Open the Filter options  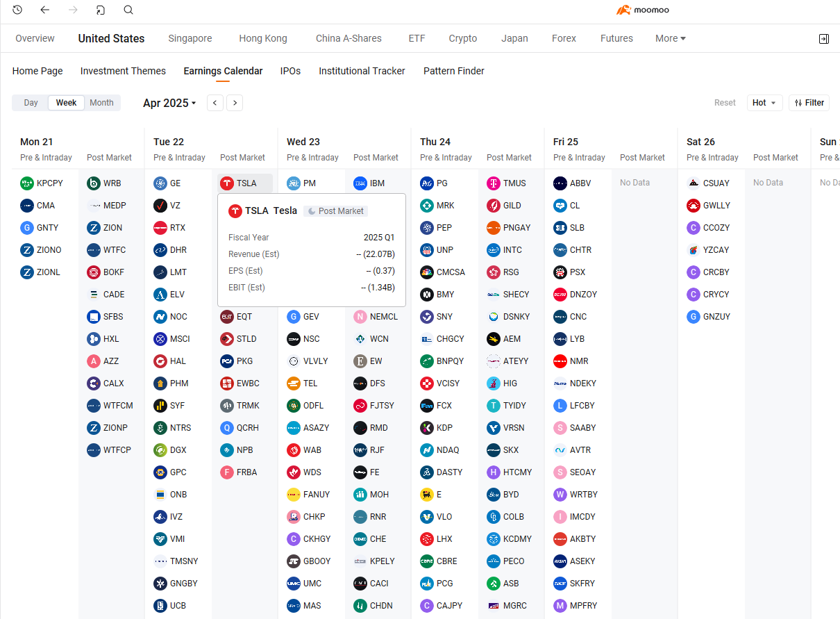pyautogui.click(x=809, y=103)
